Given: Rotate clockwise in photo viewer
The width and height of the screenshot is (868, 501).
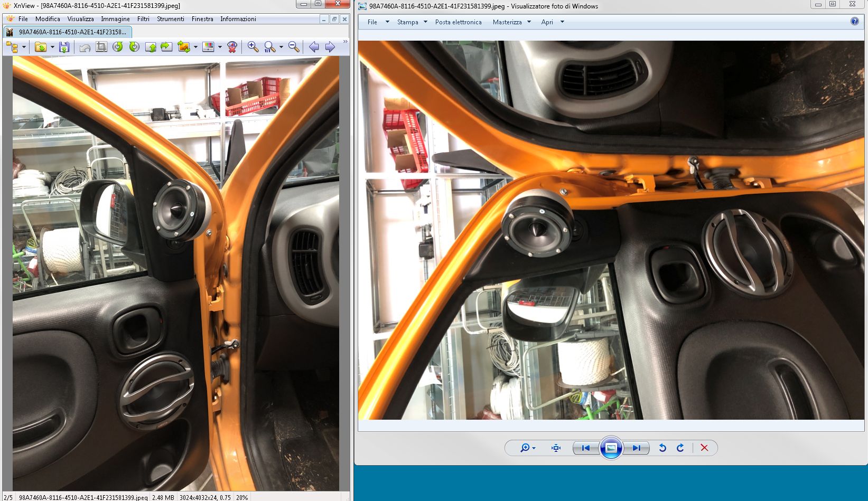Looking at the screenshot, I should click(680, 448).
